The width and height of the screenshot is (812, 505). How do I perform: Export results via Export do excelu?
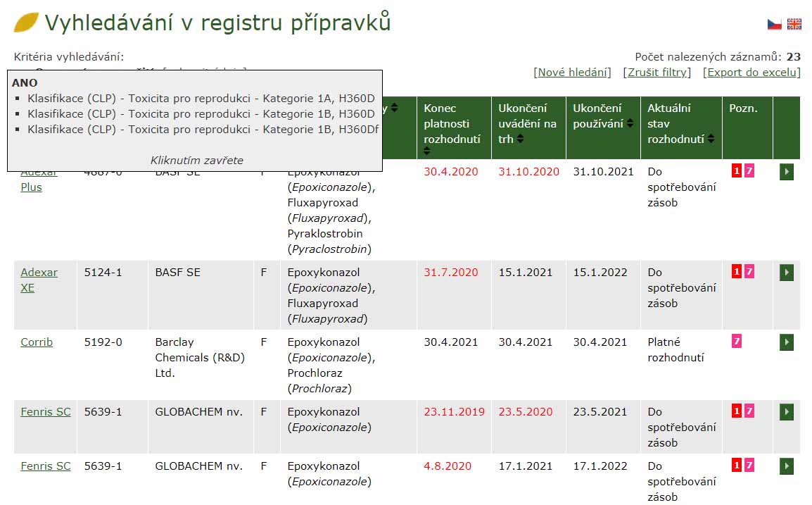point(751,73)
